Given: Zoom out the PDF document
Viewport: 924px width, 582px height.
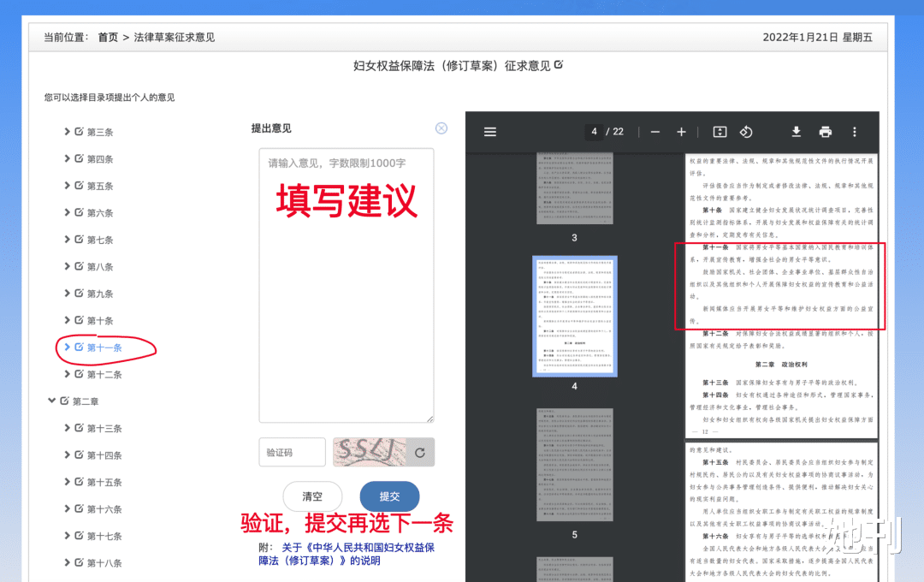Looking at the screenshot, I should pos(654,132).
